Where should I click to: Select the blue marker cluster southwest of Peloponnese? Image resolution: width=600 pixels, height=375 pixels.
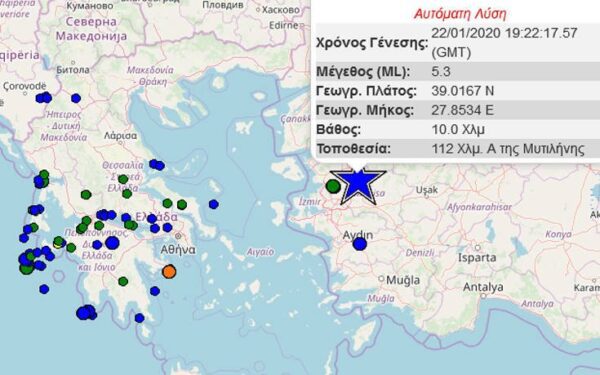coord(86,313)
